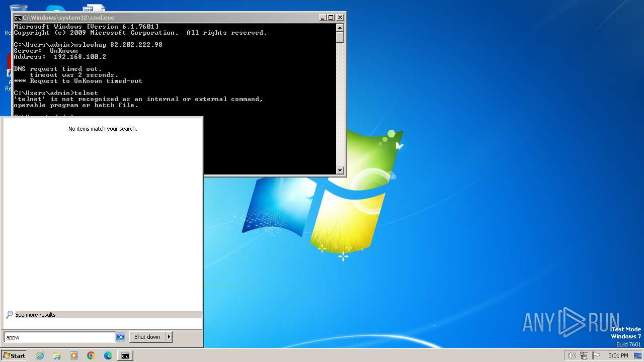
Task: Clear the search box with X button
Action: pos(121,337)
